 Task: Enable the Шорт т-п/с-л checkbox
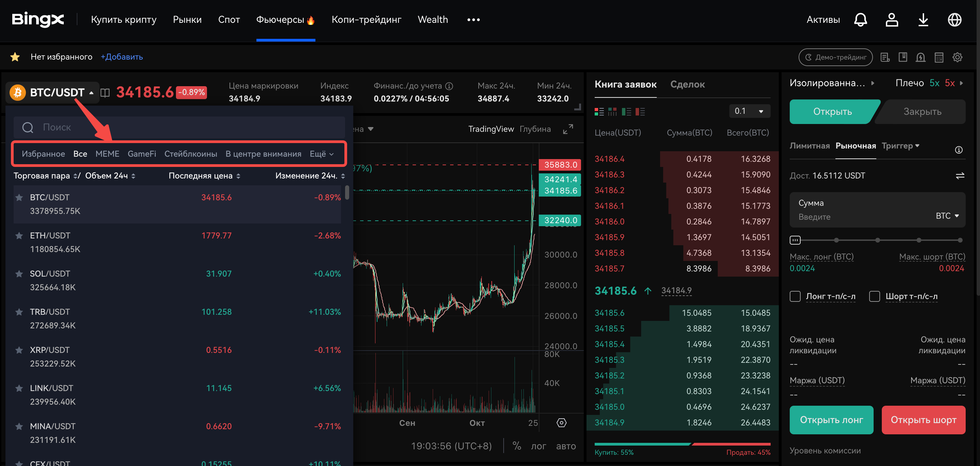click(874, 296)
